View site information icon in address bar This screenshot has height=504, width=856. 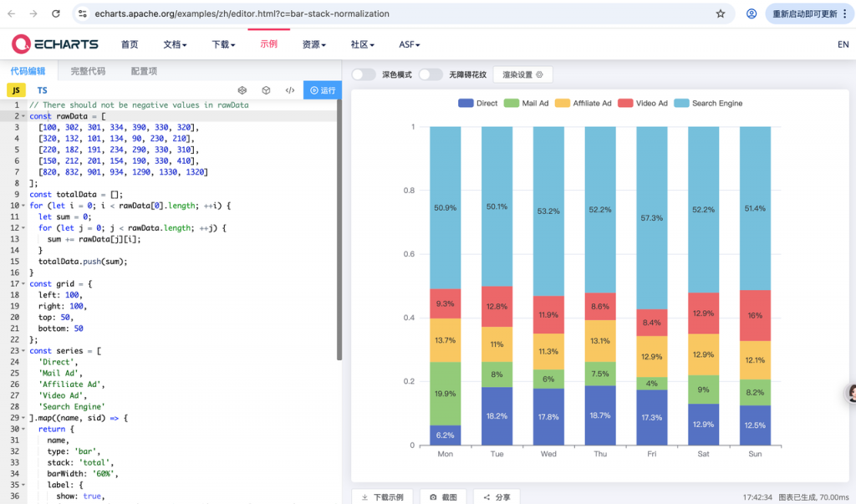point(83,13)
